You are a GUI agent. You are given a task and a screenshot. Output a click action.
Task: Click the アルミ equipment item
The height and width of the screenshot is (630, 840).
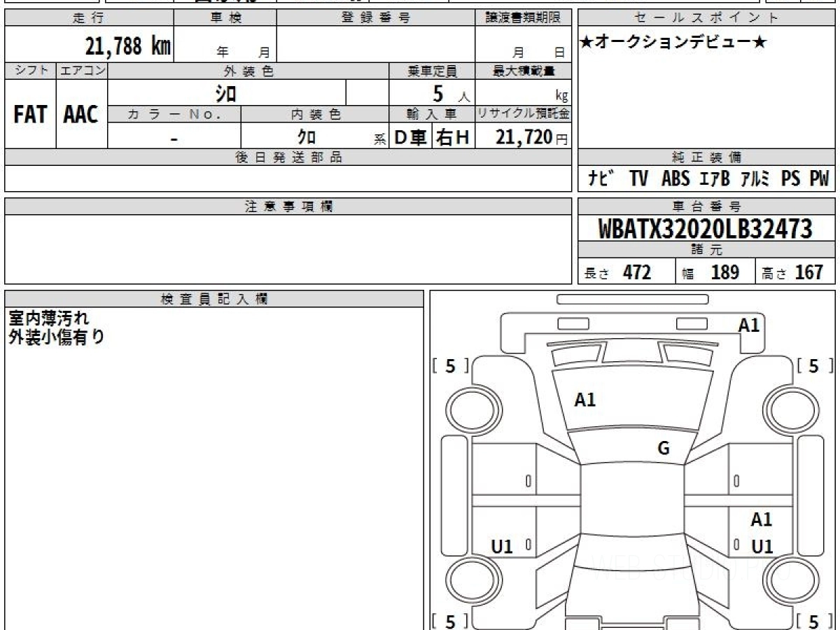[x=755, y=178]
